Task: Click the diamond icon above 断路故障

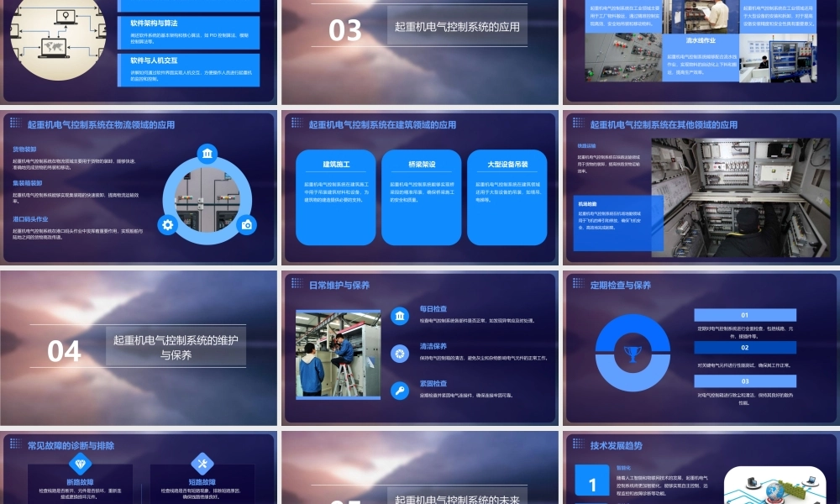Action: pos(81,464)
